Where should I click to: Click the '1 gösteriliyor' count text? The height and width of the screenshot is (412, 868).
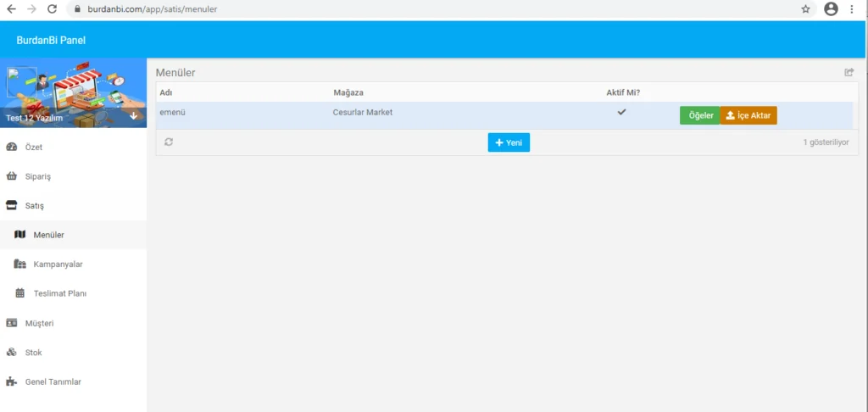point(826,142)
